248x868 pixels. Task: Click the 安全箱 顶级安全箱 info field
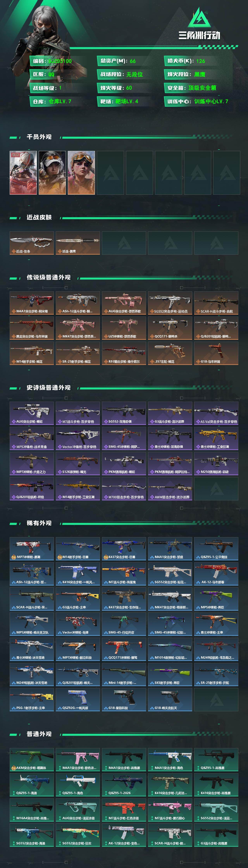point(198,88)
